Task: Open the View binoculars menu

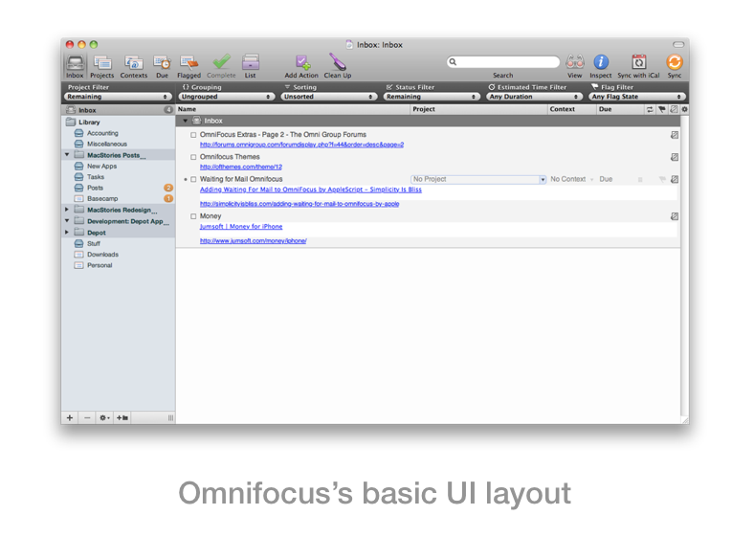Action: pos(575,66)
